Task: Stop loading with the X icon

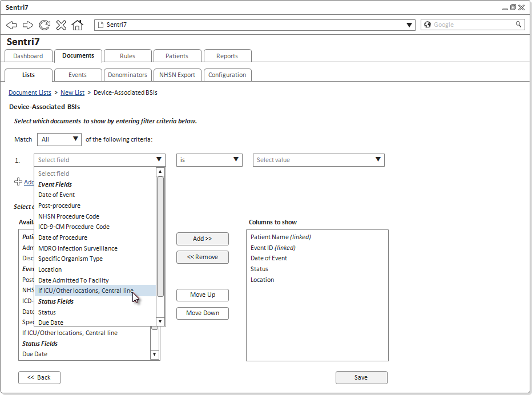Action: coord(61,25)
